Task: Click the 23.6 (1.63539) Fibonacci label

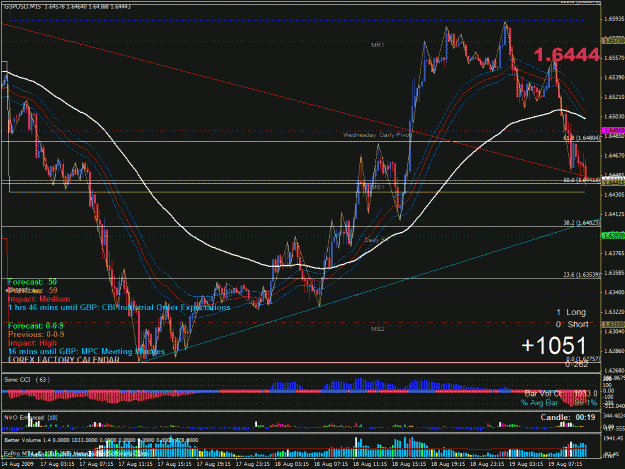Action: click(x=582, y=275)
